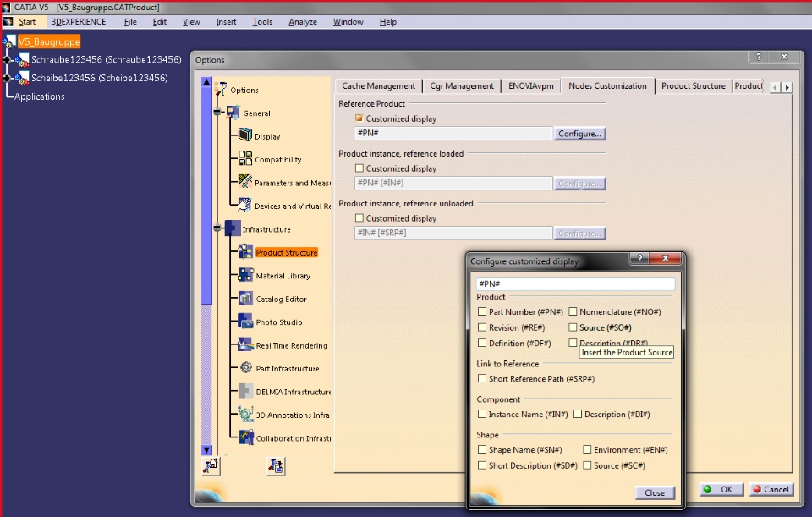Image resolution: width=812 pixels, height=517 pixels.
Task: Click the CATIA icon in the menu bar
Action: point(8,22)
